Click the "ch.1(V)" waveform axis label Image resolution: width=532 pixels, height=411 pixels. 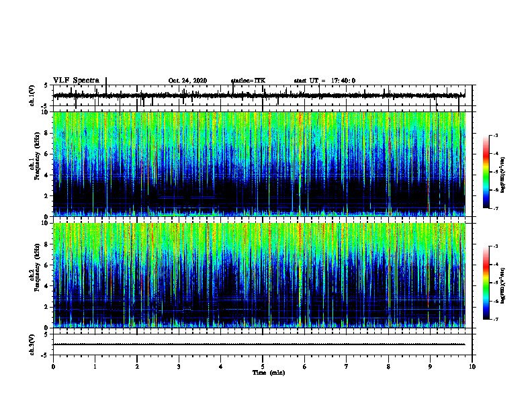point(32,95)
